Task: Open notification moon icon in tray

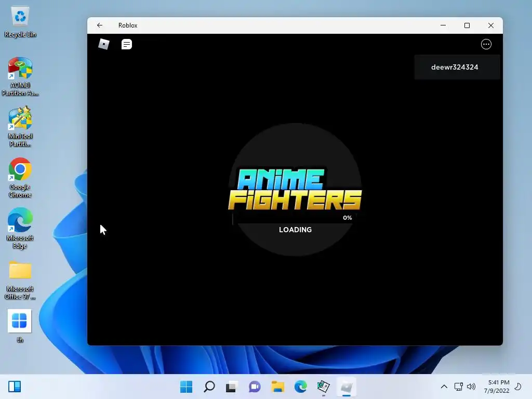Action: pos(518,387)
